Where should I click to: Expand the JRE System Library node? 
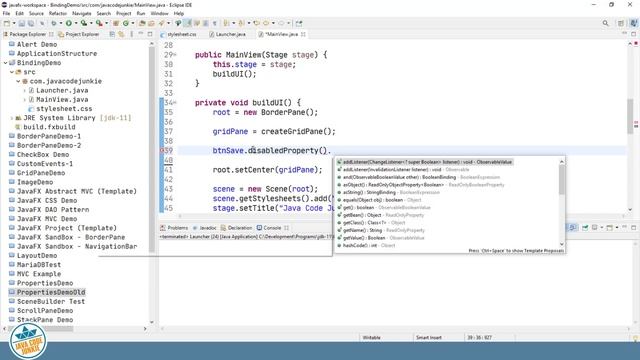point(12,118)
